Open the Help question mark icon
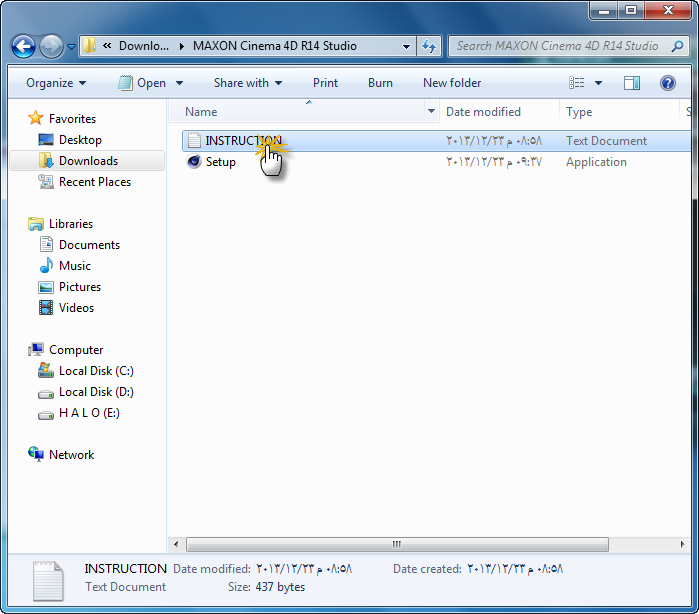Screen dimensions: 699x614 click(x=667, y=83)
